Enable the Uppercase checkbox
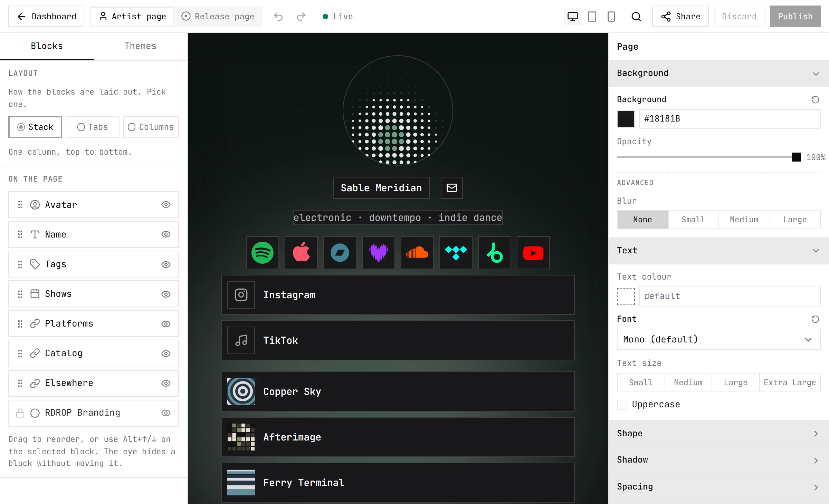 point(622,405)
